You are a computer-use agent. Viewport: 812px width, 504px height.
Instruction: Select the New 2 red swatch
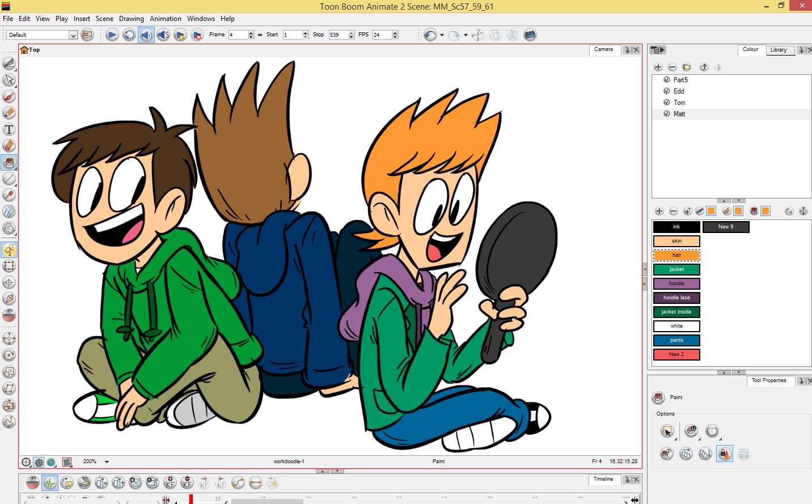[x=676, y=354]
